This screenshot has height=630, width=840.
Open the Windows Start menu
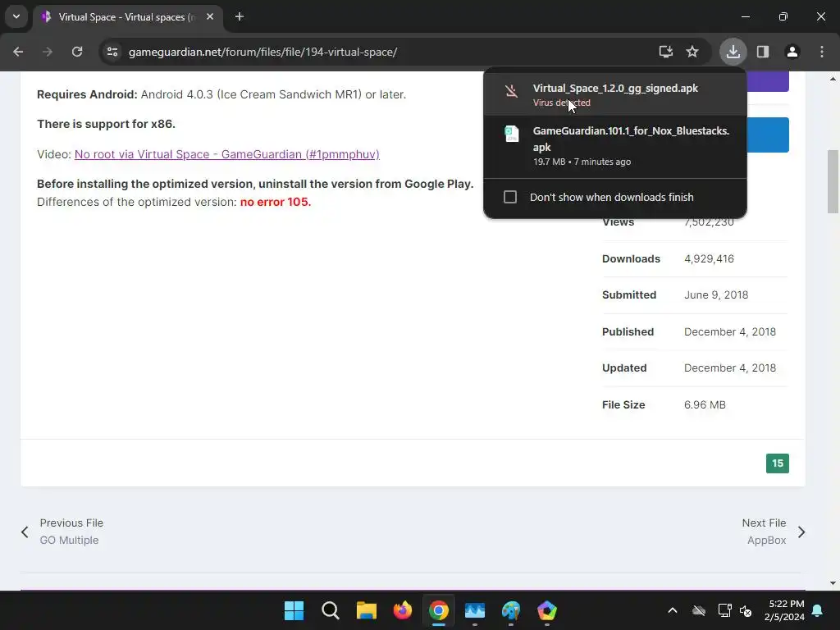[294, 610]
